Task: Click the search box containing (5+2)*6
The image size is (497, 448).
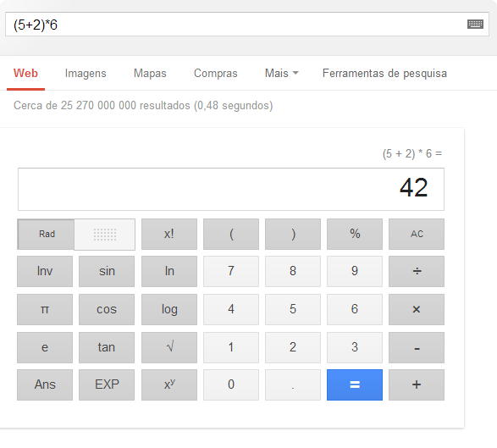Action: point(247,24)
